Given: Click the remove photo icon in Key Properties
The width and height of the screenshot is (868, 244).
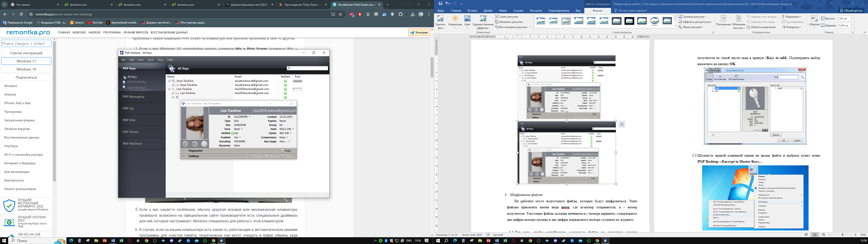Looking at the screenshot, I should coord(195,144).
